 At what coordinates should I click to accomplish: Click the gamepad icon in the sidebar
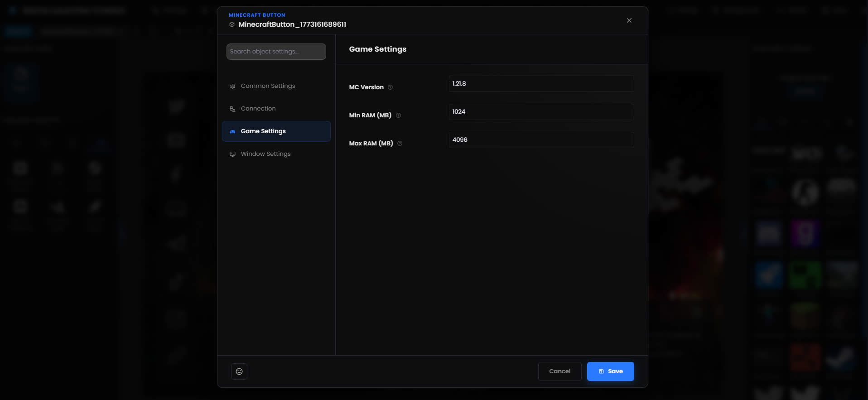tap(232, 131)
